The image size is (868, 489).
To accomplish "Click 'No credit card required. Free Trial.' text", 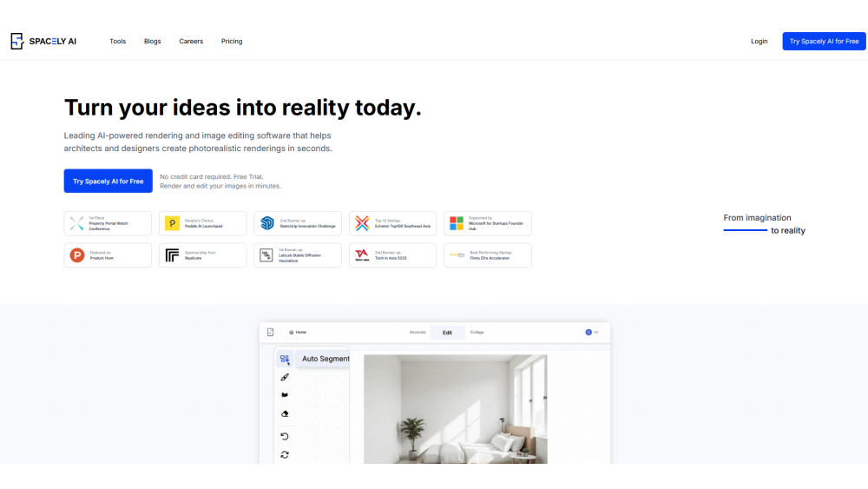I will [x=212, y=176].
